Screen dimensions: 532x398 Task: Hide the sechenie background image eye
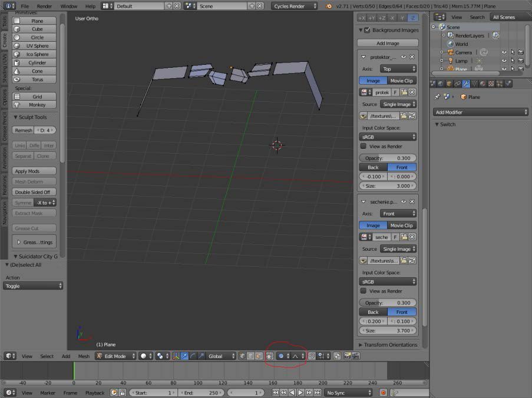pyautogui.click(x=404, y=202)
